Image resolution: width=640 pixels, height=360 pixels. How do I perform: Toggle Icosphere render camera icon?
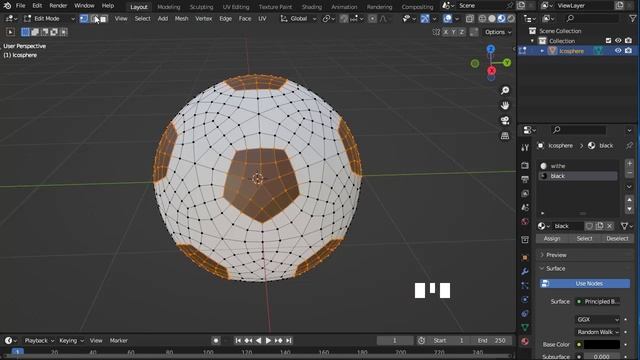coord(629,51)
